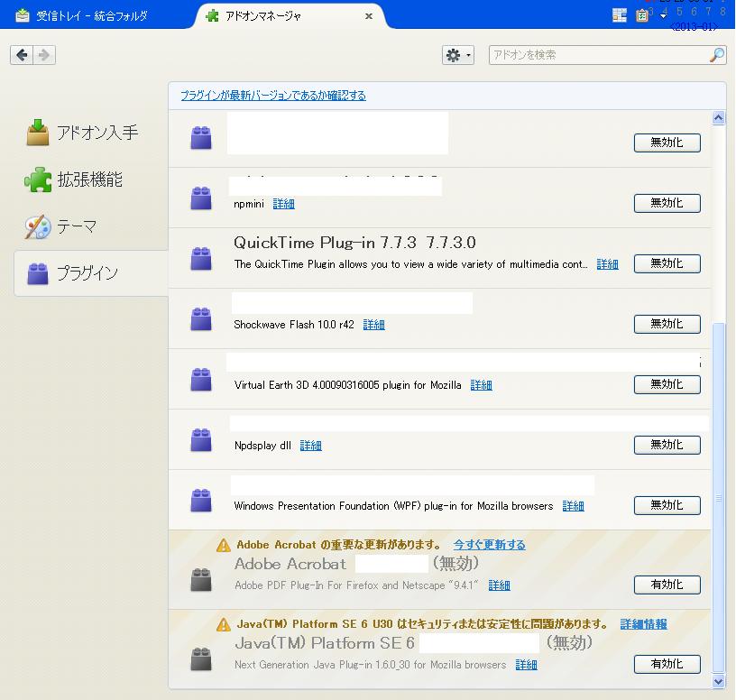The height and width of the screenshot is (700, 736).
Task: Open the アドオン入手 category
Action: (82, 133)
